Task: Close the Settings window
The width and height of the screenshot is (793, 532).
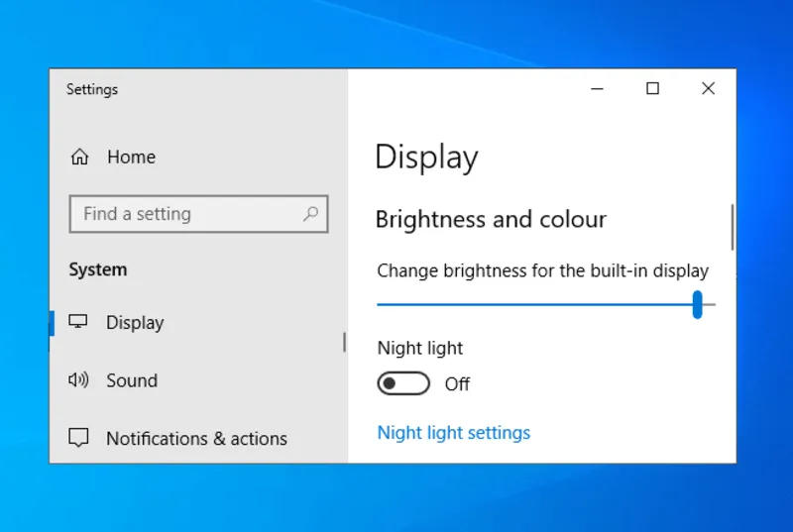Action: point(708,89)
